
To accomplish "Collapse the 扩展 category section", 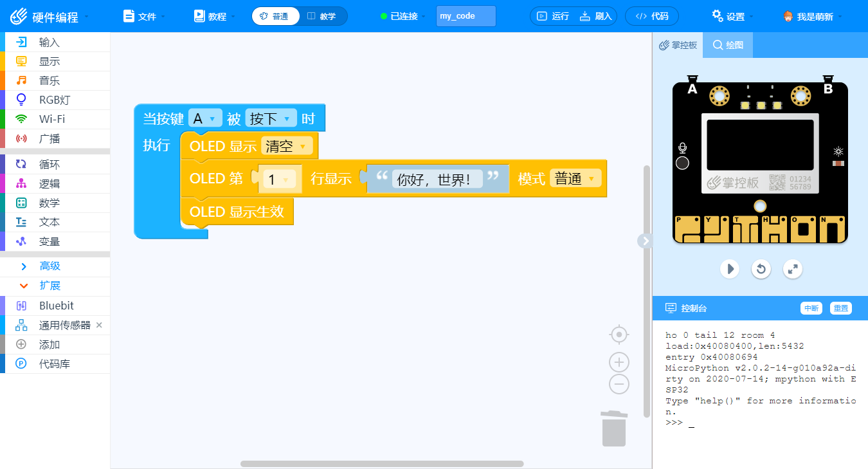I will [x=55, y=286].
